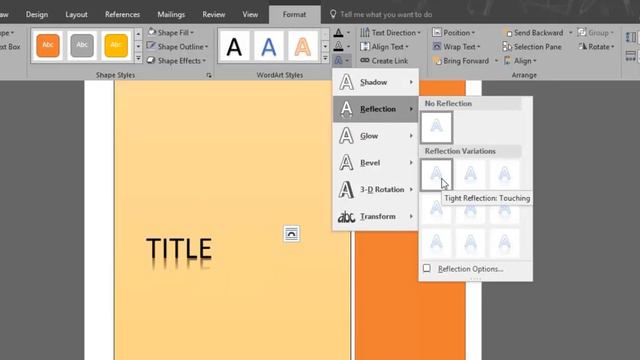640x360 pixels.
Task: Select second reflection variation in first row
Action: (471, 175)
